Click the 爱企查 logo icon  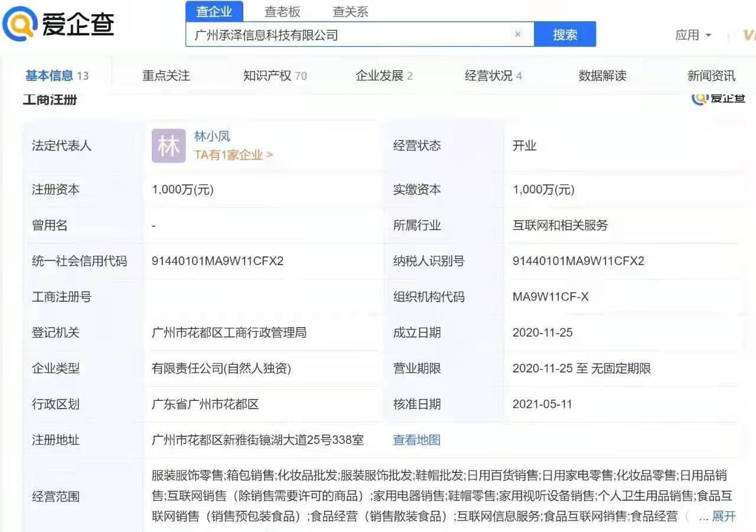coord(19,24)
